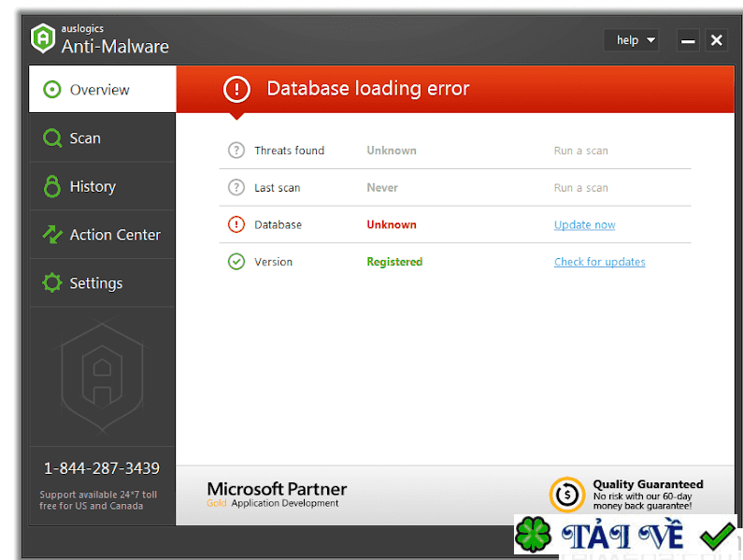Minimize the Anti-Malware window
Screen dimensions: 743x560
(688, 40)
